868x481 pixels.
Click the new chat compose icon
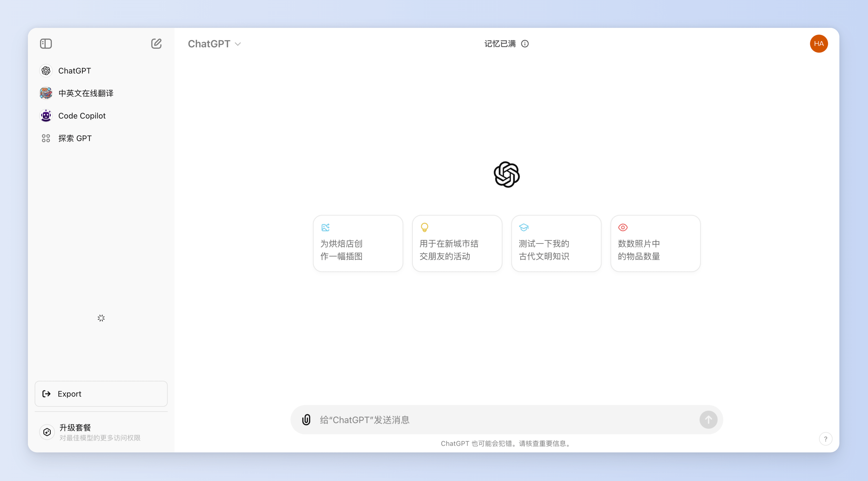156,44
